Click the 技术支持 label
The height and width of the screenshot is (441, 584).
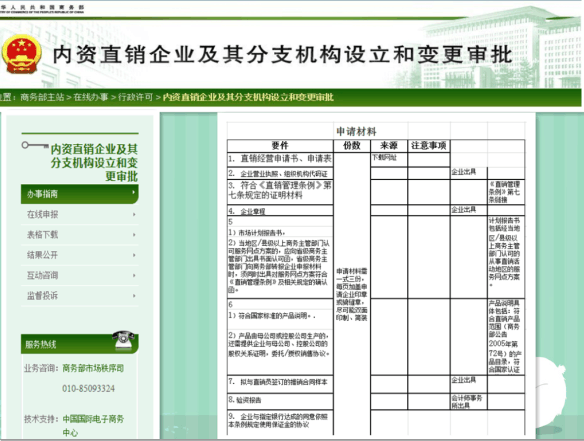pos(42,419)
